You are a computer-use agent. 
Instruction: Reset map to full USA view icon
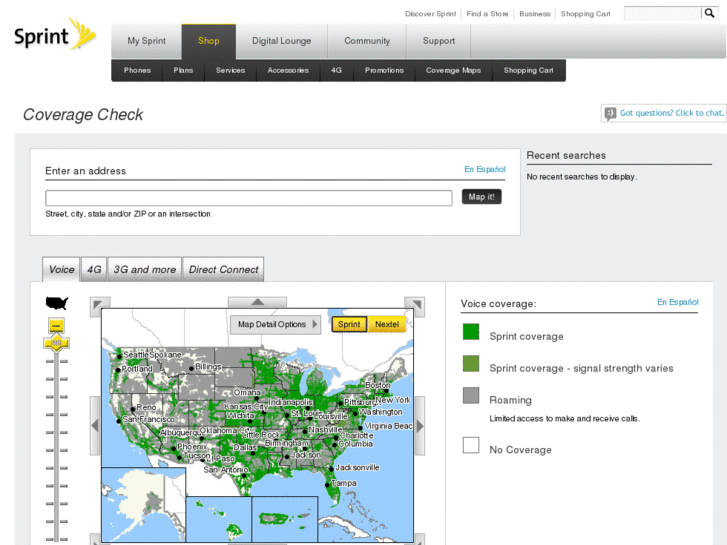[x=57, y=303]
